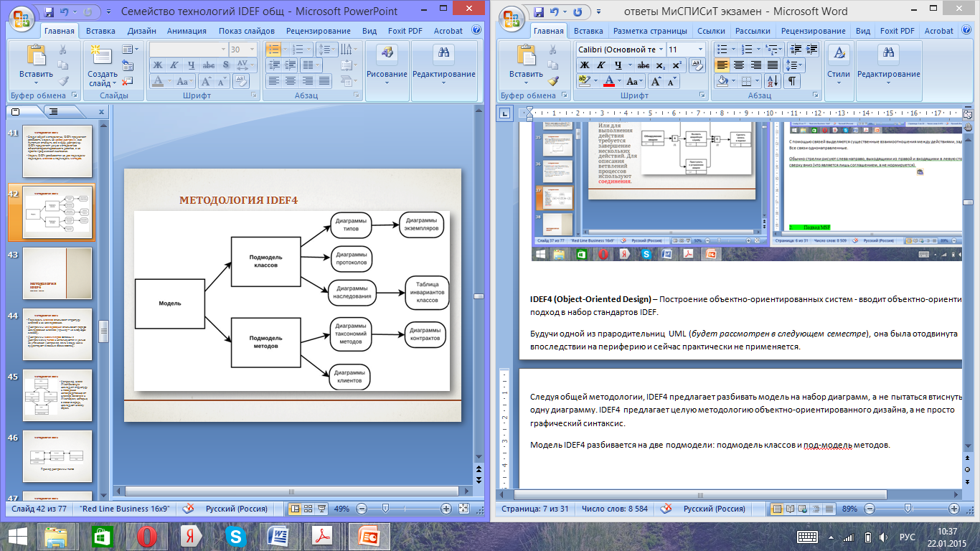The height and width of the screenshot is (551, 980).
Task: Click the Format Painter brush in Word
Action: (x=552, y=81)
